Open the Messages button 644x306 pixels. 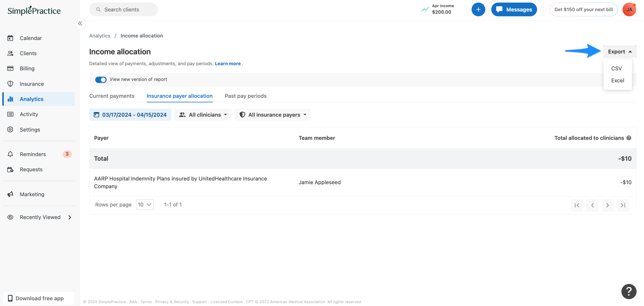pyautogui.click(x=514, y=9)
